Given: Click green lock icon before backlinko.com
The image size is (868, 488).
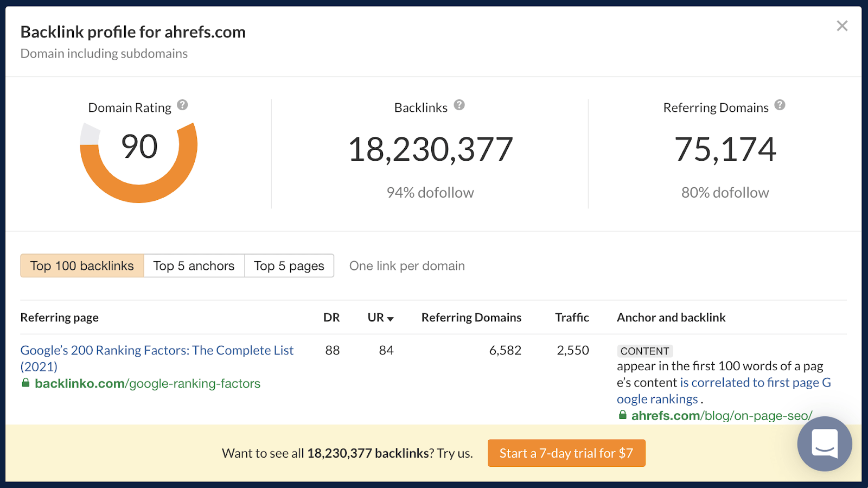Looking at the screenshot, I should tap(25, 383).
